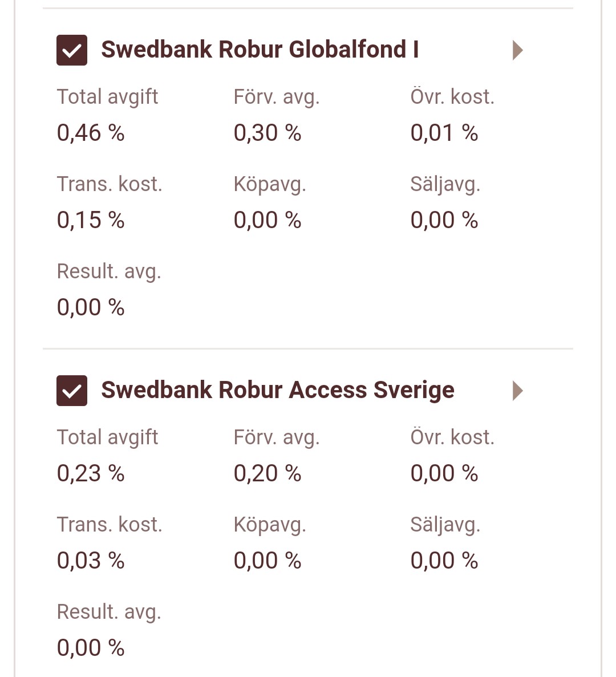Select the Result. avg. label under Access Sverige
The height and width of the screenshot is (677, 616).
tap(109, 612)
